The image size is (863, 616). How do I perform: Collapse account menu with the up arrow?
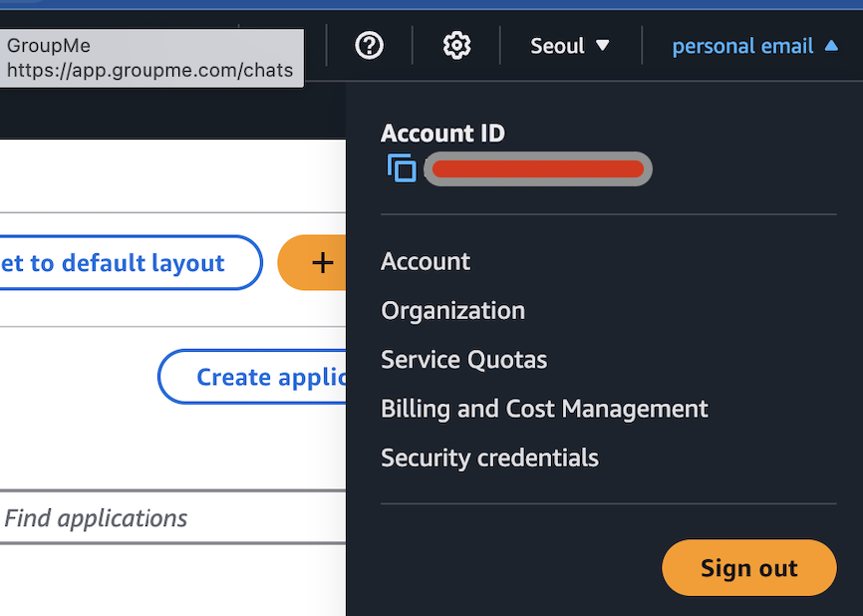point(832,46)
